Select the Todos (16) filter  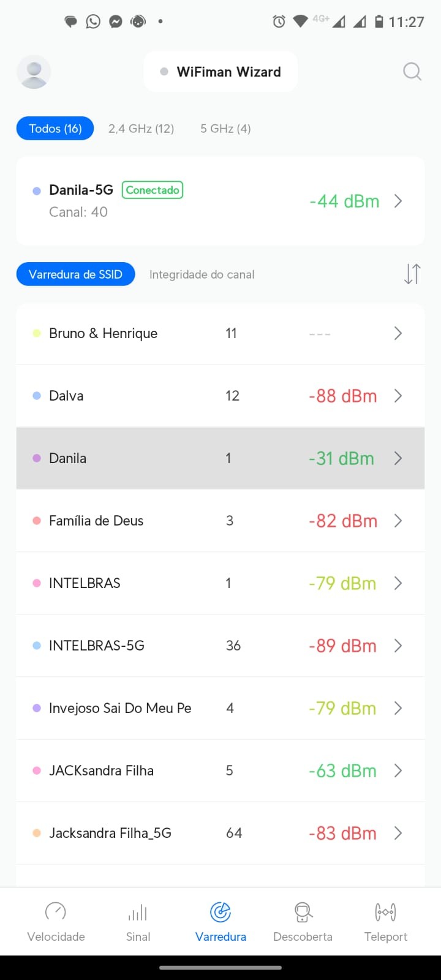point(55,129)
